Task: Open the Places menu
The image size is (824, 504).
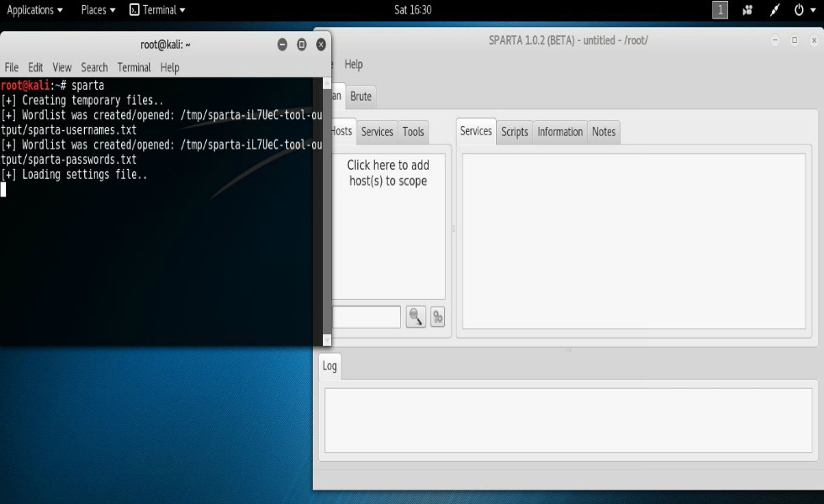Action: (98, 10)
